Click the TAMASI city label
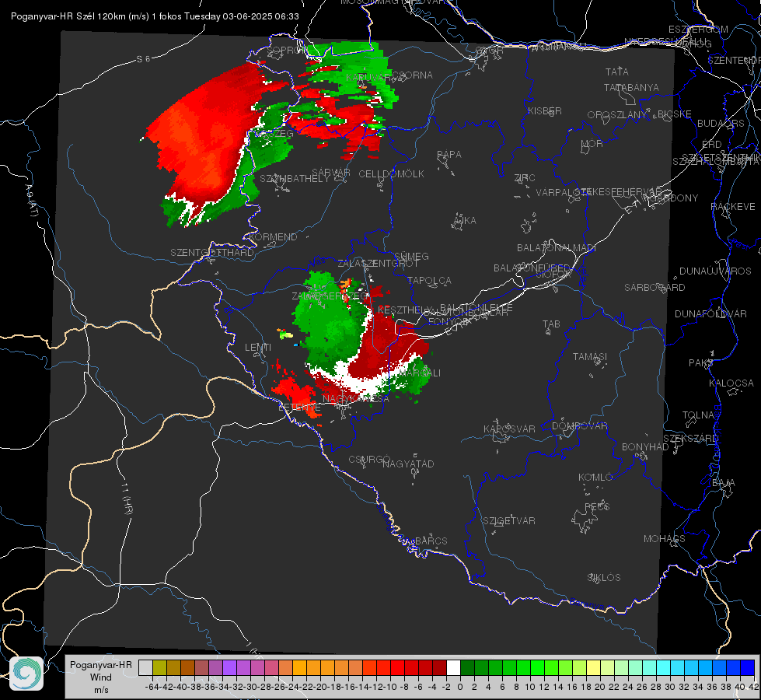The image size is (761, 700). pos(590,356)
